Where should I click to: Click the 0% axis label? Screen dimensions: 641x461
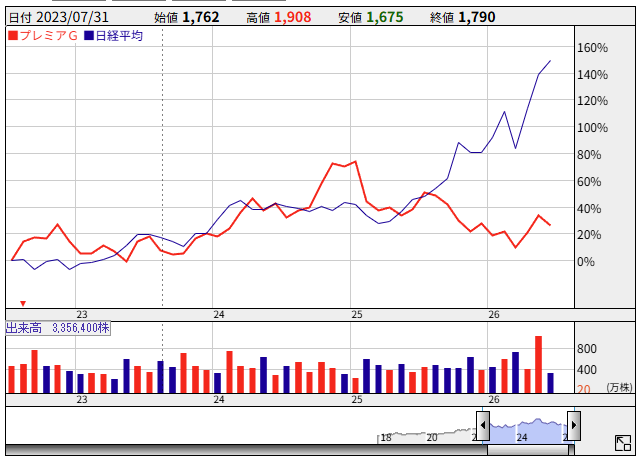coord(586,262)
